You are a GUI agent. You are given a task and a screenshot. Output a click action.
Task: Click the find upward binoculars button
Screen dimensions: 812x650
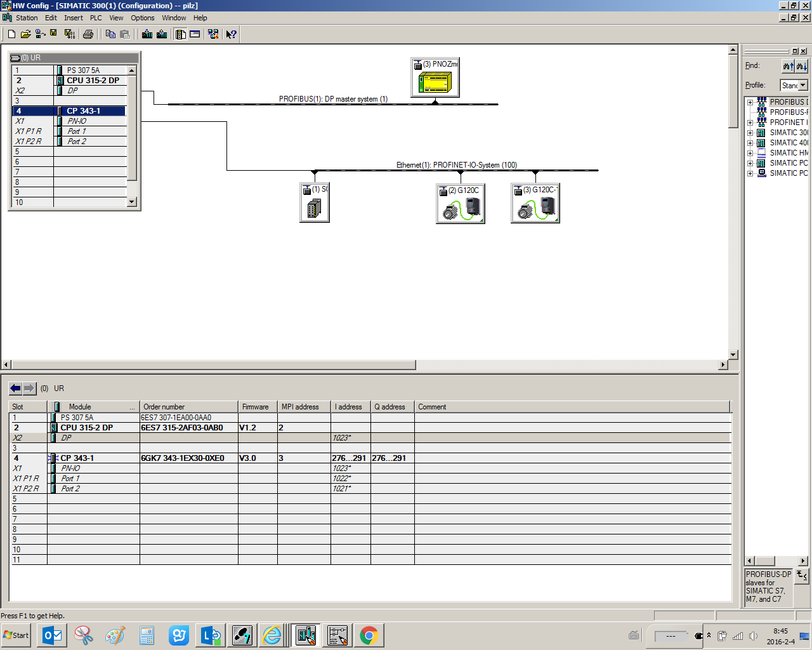788,66
